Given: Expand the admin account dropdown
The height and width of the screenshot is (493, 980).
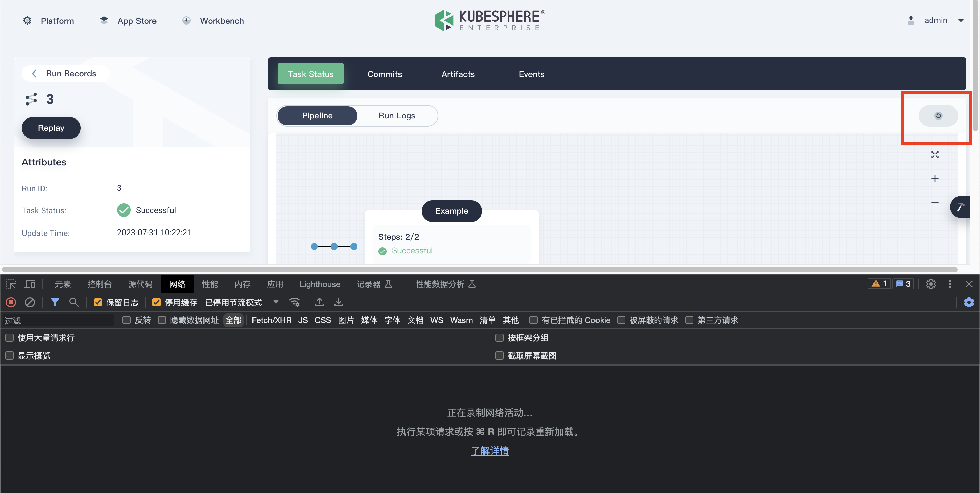Looking at the screenshot, I should [961, 20].
